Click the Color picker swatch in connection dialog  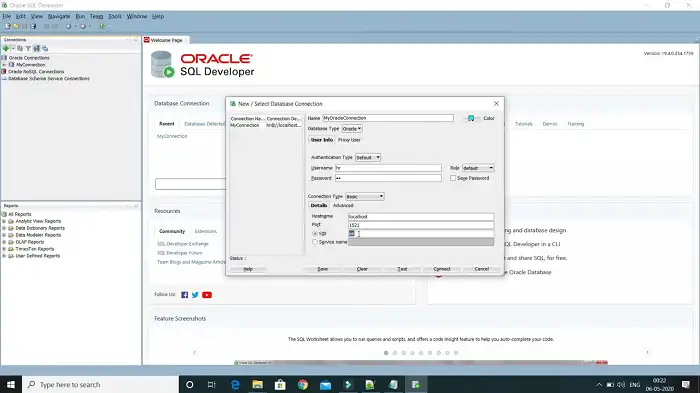[x=471, y=118]
